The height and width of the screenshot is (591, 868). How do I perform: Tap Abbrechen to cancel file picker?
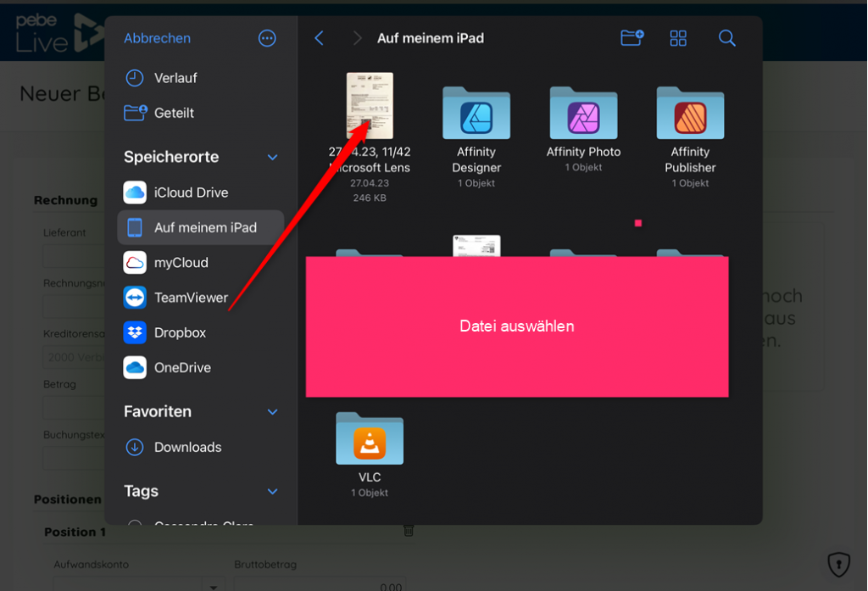click(157, 38)
